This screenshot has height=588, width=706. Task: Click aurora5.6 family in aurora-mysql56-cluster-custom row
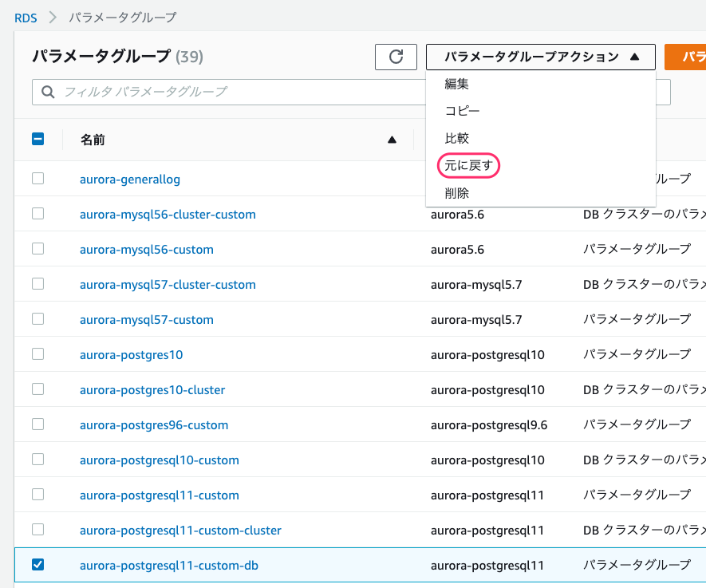457,215
